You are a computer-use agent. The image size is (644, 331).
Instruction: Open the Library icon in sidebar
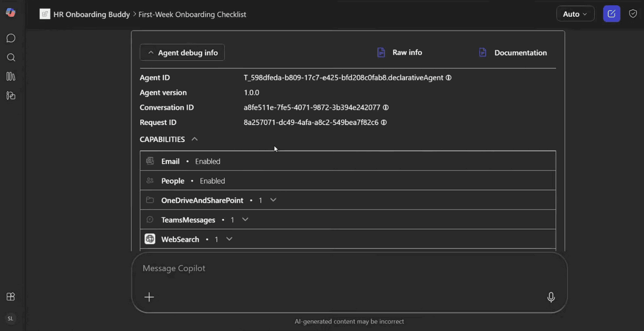(x=11, y=76)
